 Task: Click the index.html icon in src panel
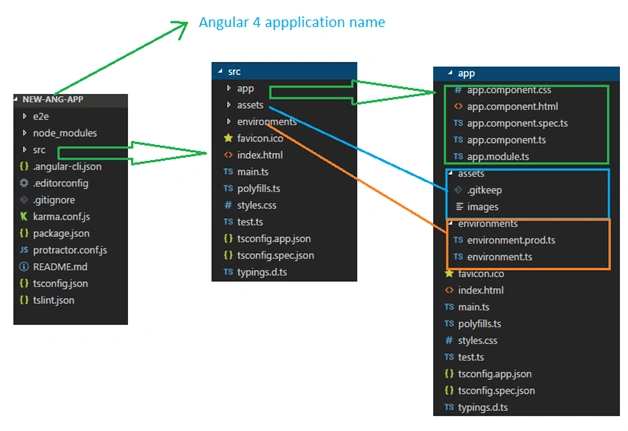pos(228,155)
